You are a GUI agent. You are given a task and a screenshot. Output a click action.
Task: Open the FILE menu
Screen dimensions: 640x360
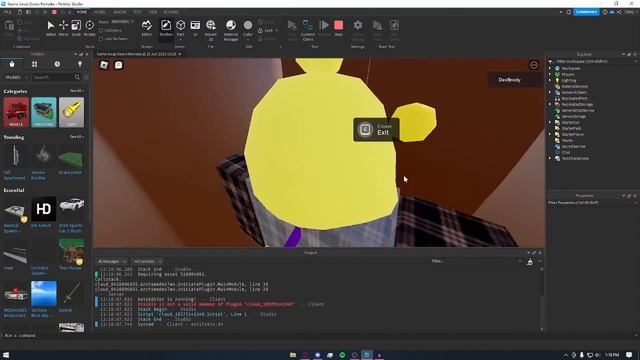[x=7, y=12]
